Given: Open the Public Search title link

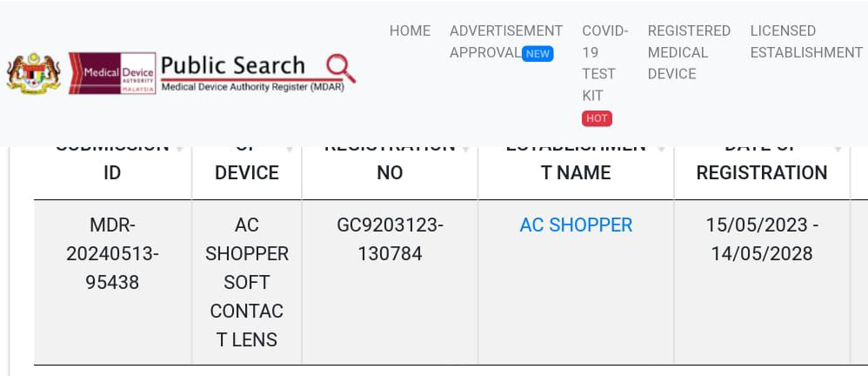Looking at the screenshot, I should (233, 66).
